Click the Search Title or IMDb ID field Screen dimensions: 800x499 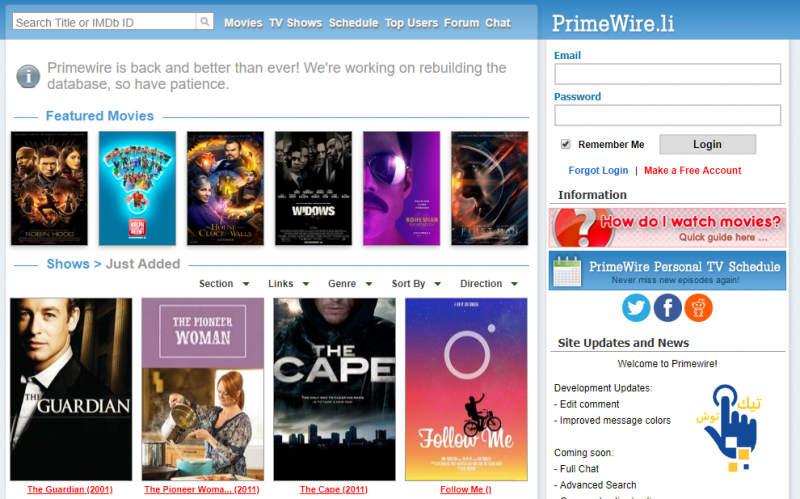(x=104, y=21)
